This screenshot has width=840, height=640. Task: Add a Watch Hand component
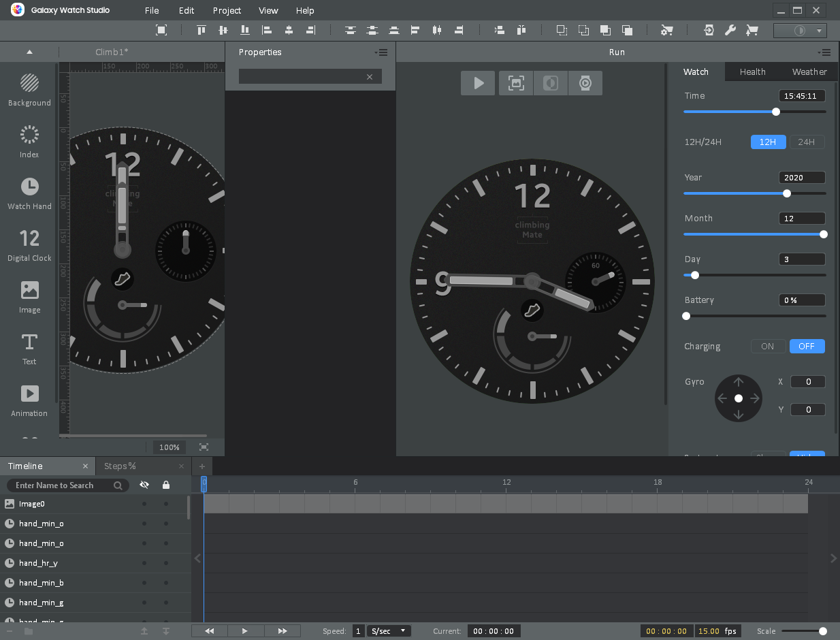coord(29,193)
